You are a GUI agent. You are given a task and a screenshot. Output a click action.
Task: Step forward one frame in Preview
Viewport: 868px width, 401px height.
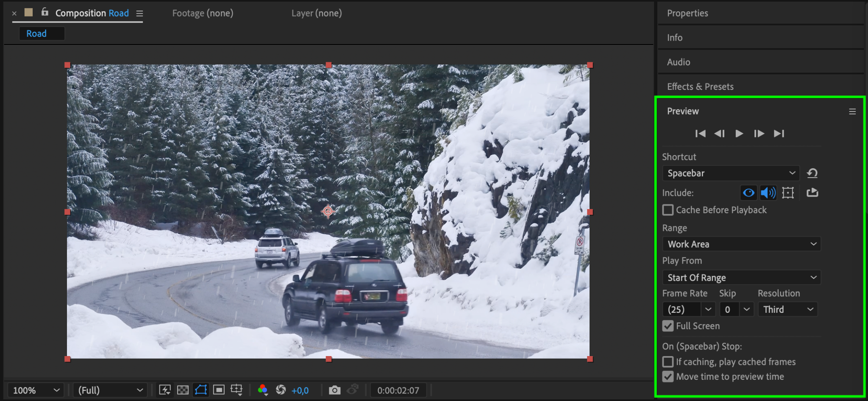pyautogui.click(x=759, y=134)
